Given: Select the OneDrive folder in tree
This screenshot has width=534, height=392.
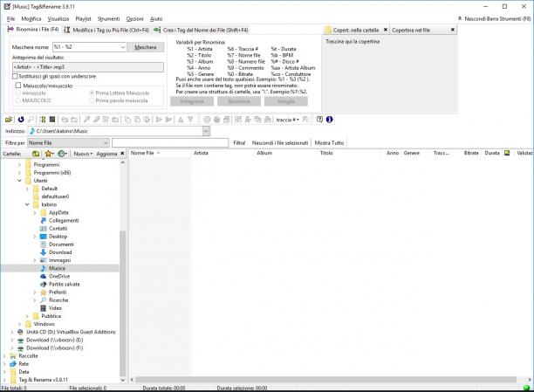Looking at the screenshot, I should 59,276.
